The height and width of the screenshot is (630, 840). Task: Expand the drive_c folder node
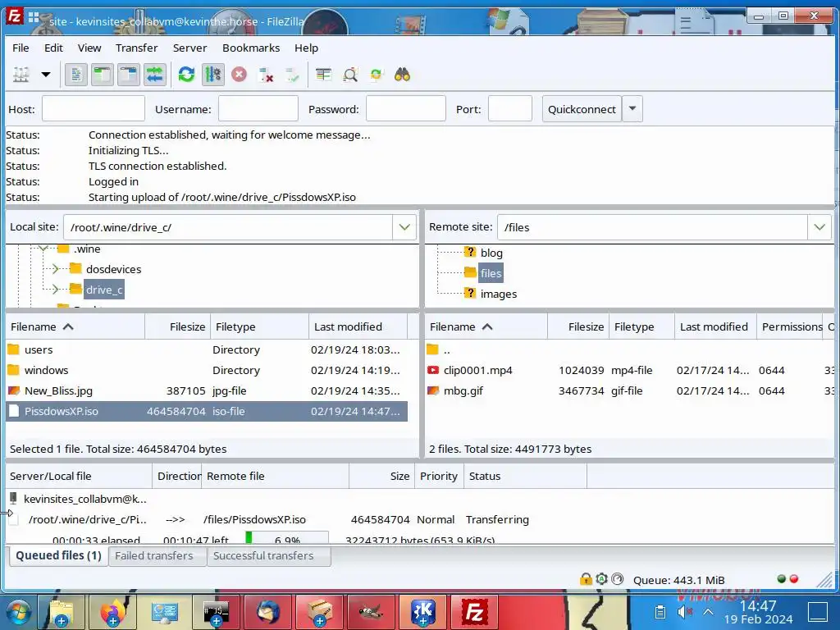(55, 290)
